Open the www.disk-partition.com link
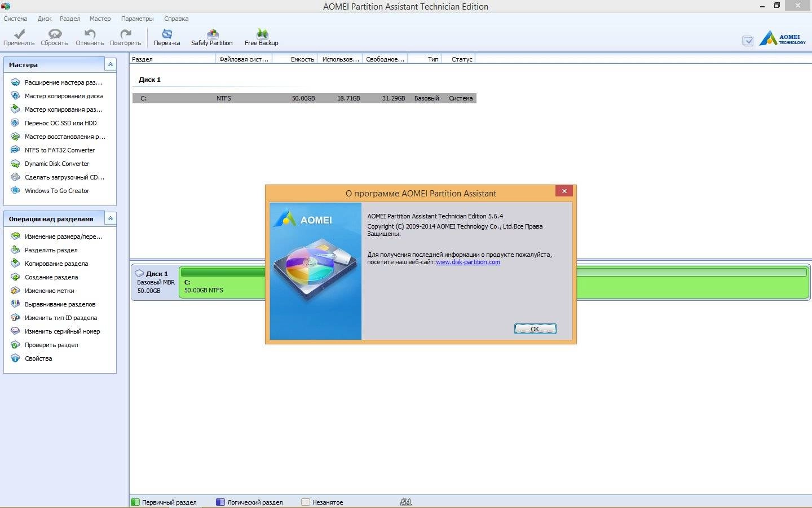Screen dimensions: 812x508 click(x=468, y=262)
